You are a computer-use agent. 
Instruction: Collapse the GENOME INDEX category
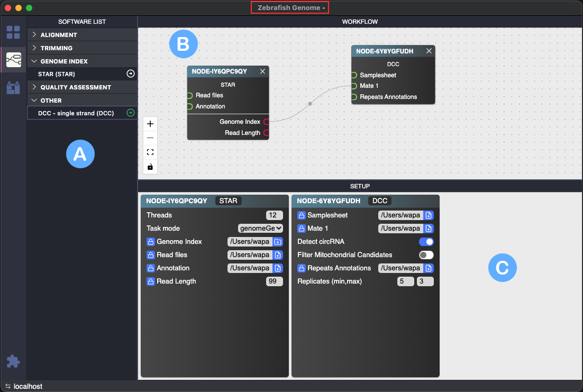point(64,61)
